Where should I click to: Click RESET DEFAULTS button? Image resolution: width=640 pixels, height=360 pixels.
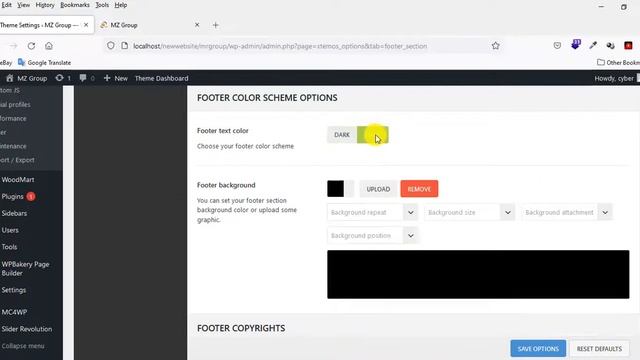coord(599,349)
